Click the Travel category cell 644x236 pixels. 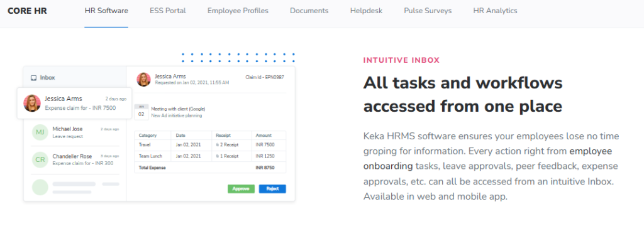point(145,144)
